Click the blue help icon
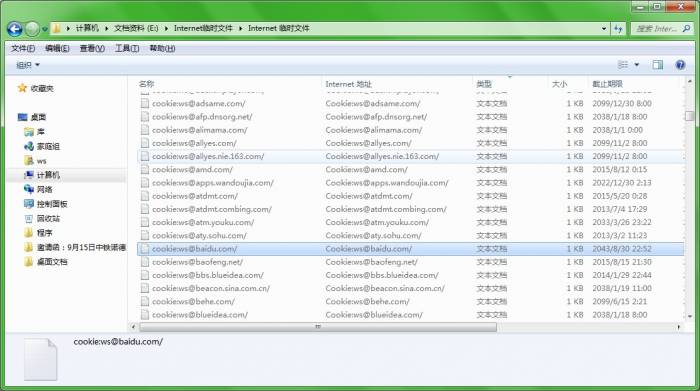 [x=680, y=65]
